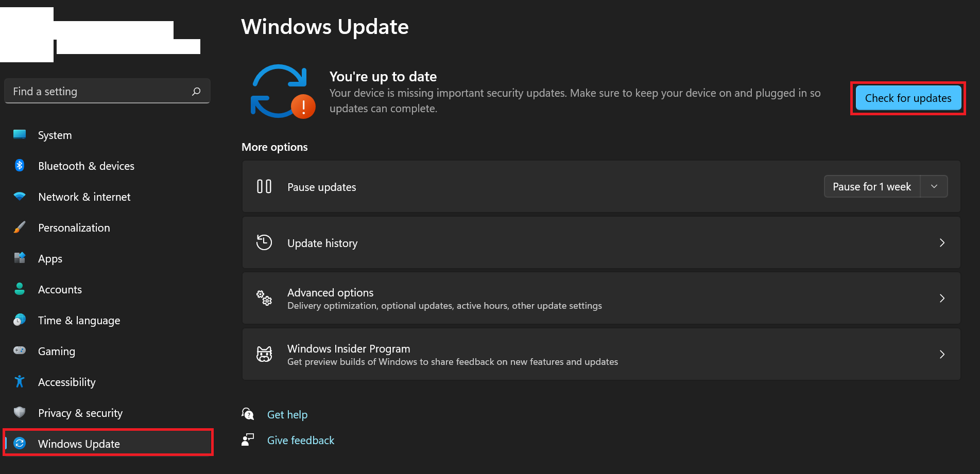Open Gaming settings
980x474 pixels.
[107, 351]
